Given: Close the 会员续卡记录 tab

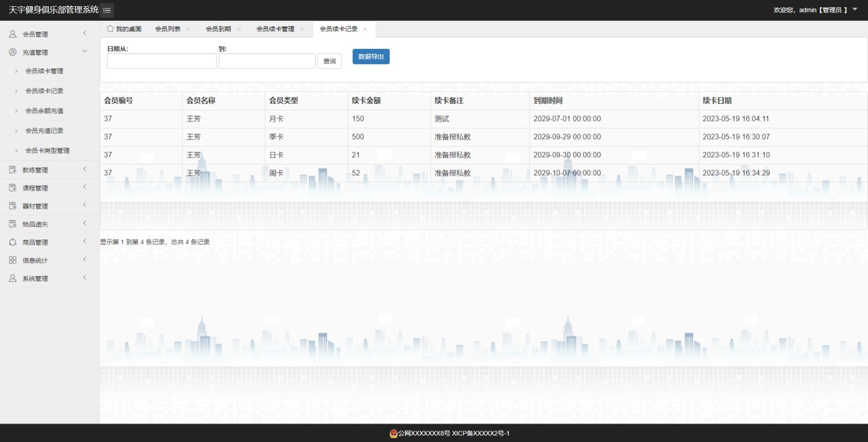Looking at the screenshot, I should pyautogui.click(x=365, y=29).
